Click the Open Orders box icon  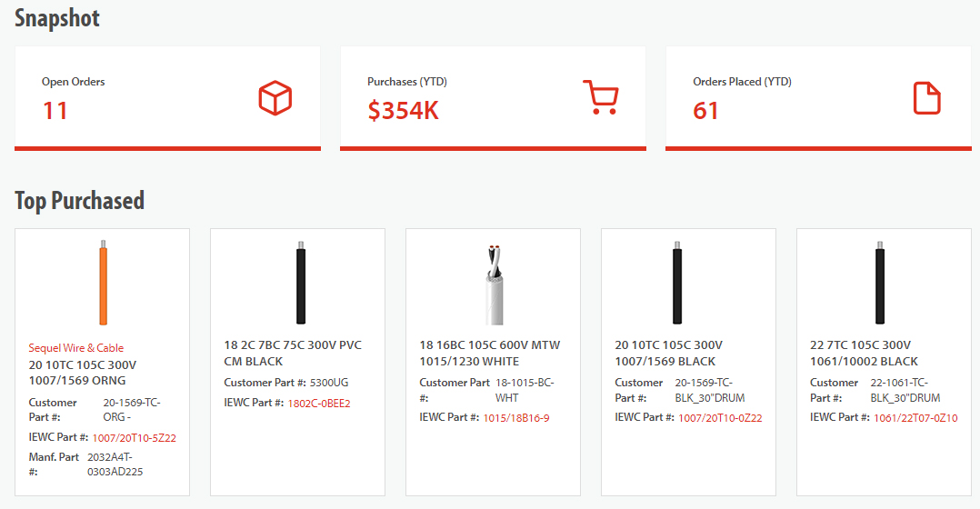click(x=275, y=98)
